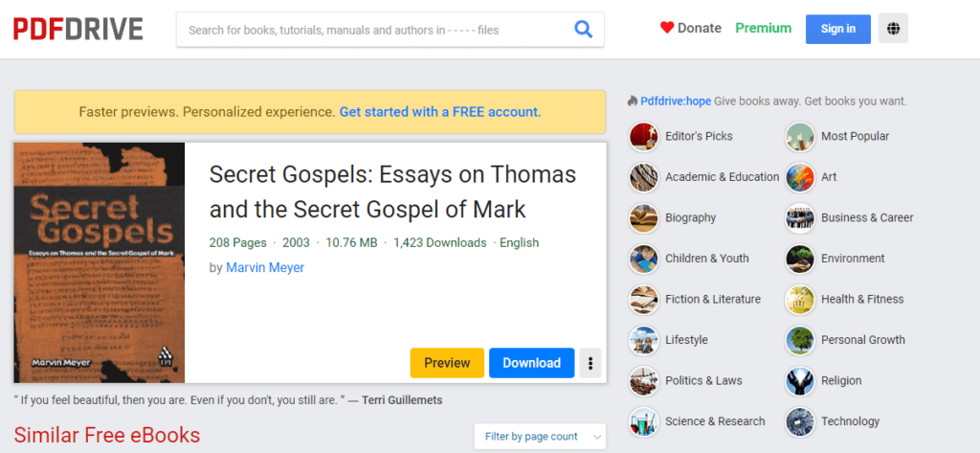
Task: Open the Premium link
Action: [763, 28]
